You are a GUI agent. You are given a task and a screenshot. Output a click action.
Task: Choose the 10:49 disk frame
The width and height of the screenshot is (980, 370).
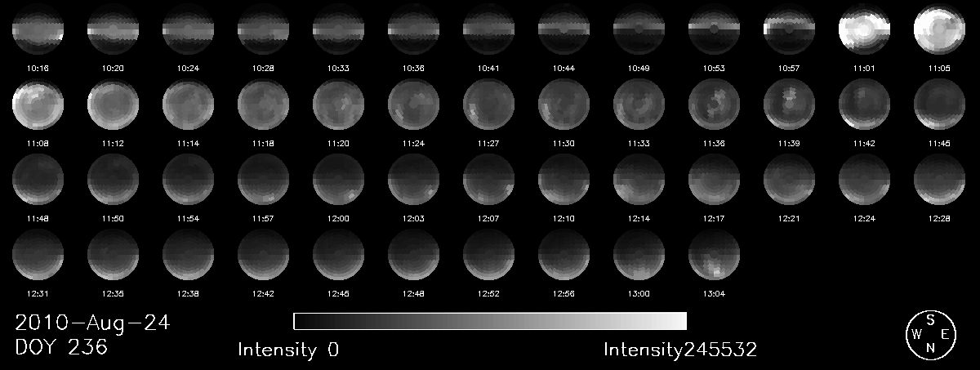click(639, 29)
